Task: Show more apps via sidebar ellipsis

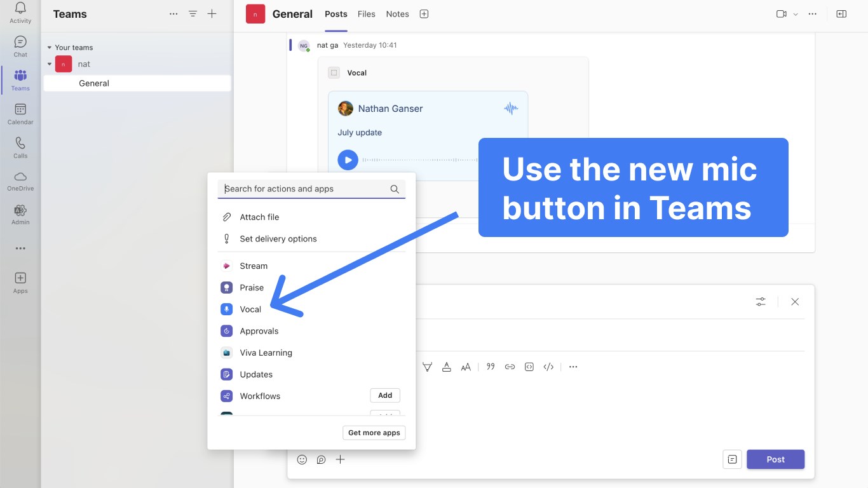Action: (x=20, y=248)
